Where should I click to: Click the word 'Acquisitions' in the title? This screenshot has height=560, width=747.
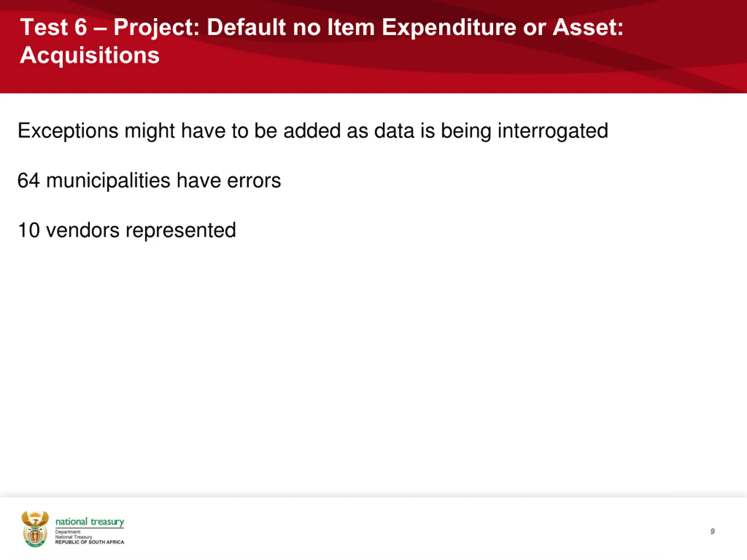tap(90, 55)
